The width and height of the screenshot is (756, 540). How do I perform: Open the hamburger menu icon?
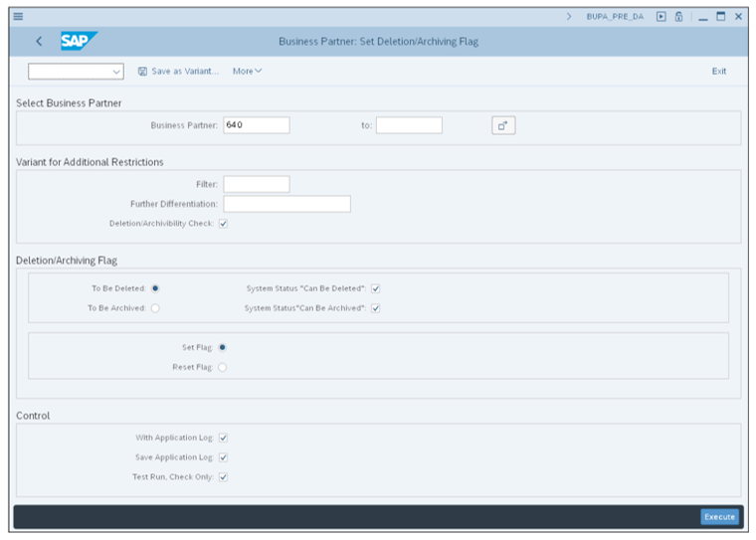click(18, 16)
